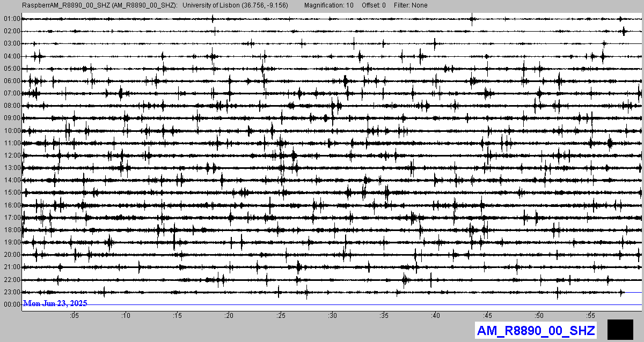The width and height of the screenshot is (644, 342).
Task: Click the Offset: 0 header text
Action: [373, 5]
